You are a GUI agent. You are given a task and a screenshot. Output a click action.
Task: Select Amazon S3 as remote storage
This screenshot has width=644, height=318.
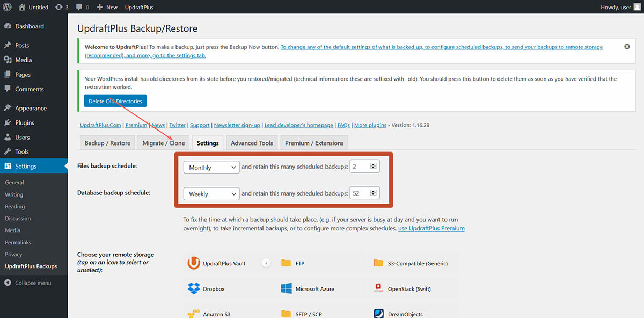229,312
